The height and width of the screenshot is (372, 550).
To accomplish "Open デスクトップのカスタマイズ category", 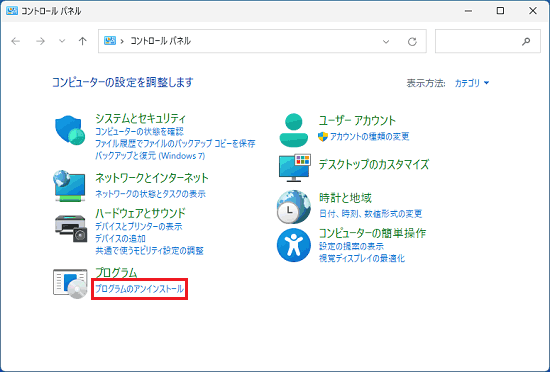I will click(x=374, y=164).
